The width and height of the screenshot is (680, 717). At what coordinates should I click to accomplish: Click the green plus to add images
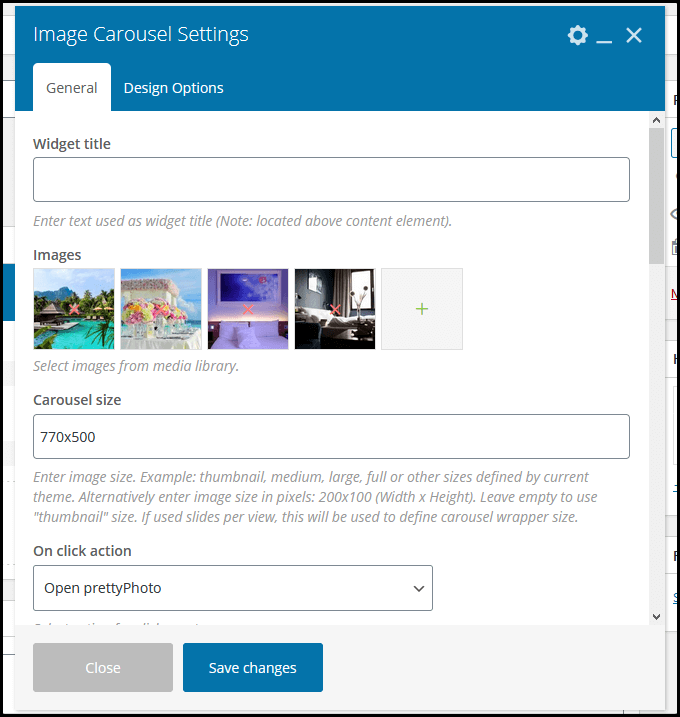422,309
